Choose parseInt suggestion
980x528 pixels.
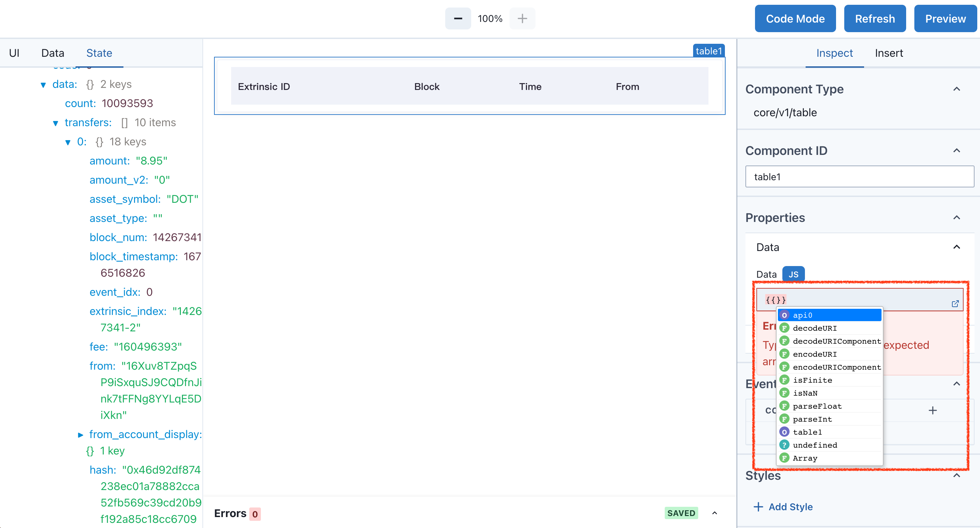tap(829, 419)
